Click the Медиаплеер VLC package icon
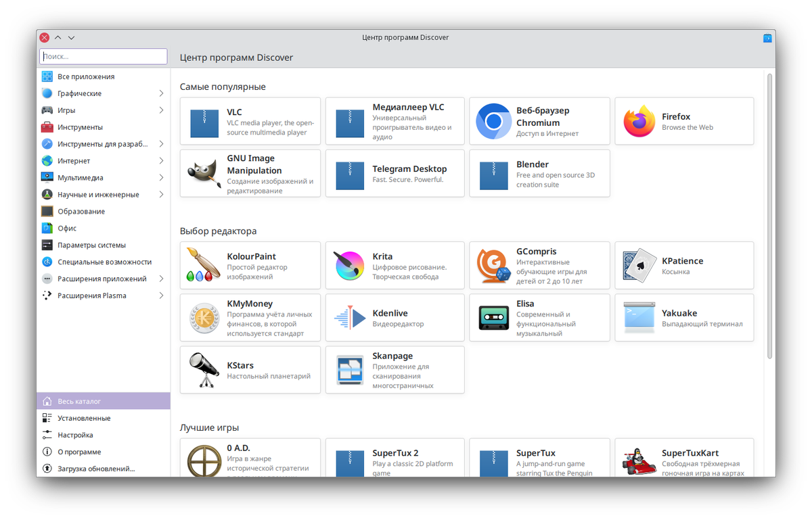Image resolution: width=812 pixels, height=520 pixels. point(350,124)
